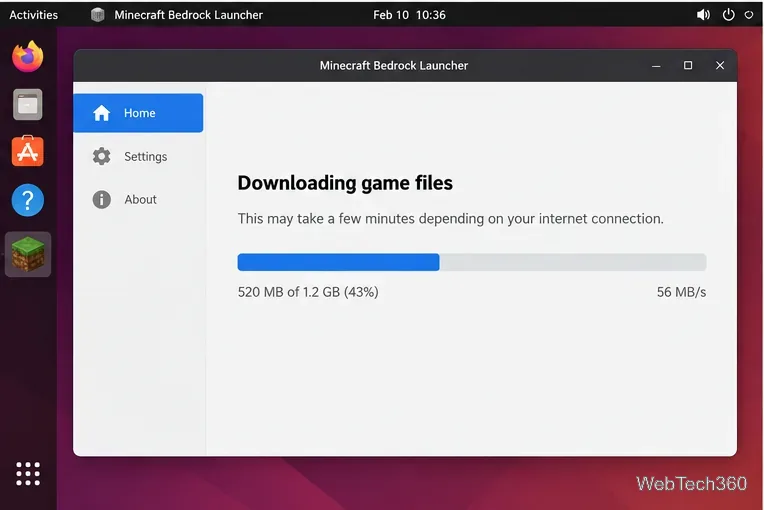This screenshot has height=510, width=764.
Task: Open the Settings sidebar item
Action: point(138,156)
